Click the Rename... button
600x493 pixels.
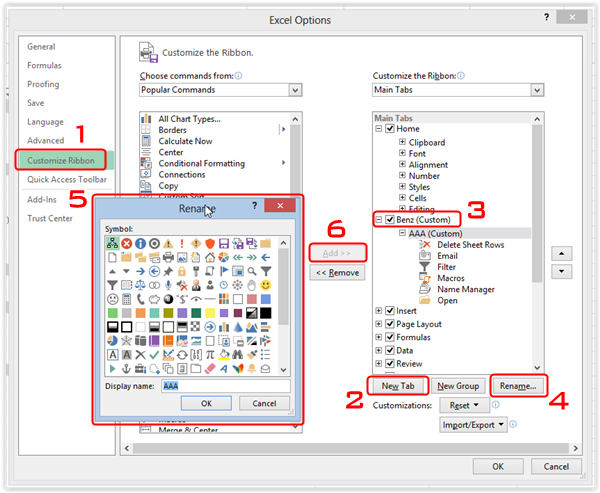tap(518, 386)
